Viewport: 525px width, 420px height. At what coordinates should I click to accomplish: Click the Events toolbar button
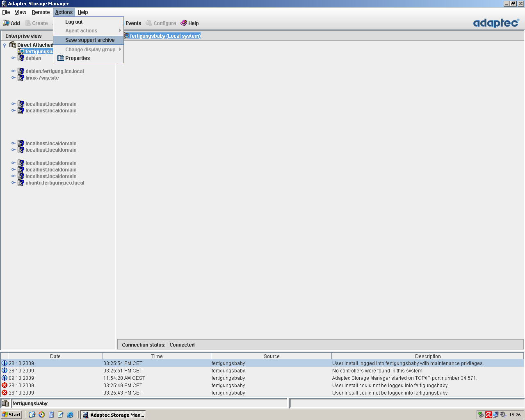pyautogui.click(x=132, y=23)
